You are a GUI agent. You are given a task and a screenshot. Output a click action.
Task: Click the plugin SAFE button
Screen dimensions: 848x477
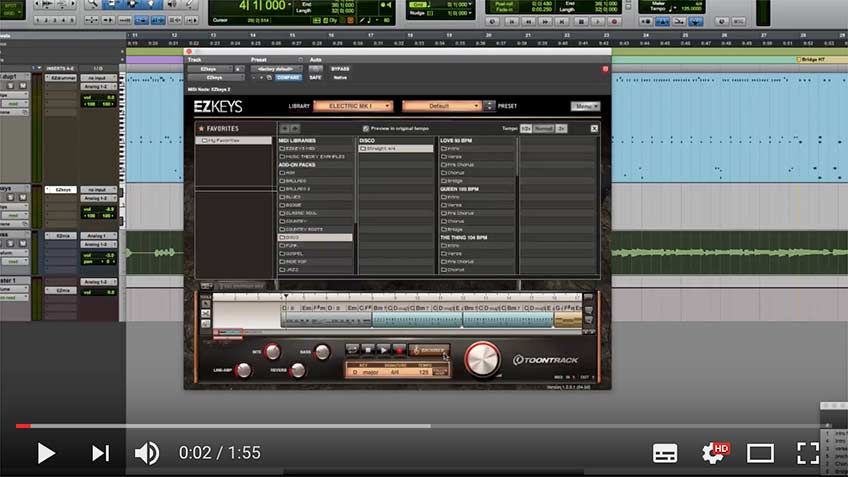tap(315, 77)
